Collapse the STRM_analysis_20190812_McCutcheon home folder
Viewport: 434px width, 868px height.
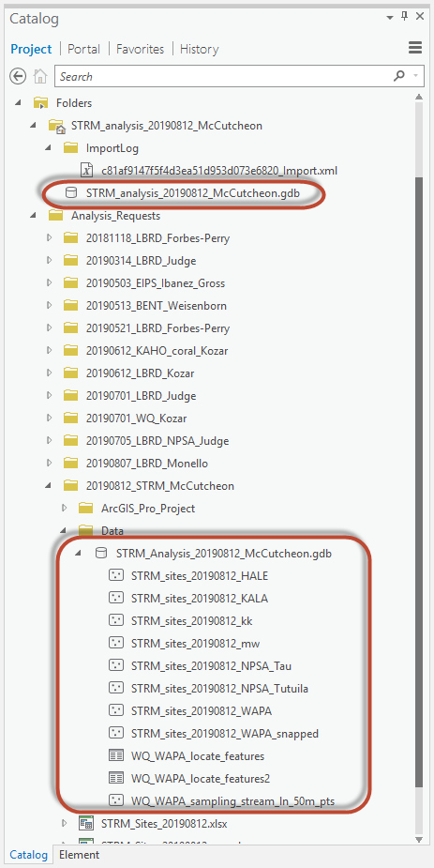(33, 126)
